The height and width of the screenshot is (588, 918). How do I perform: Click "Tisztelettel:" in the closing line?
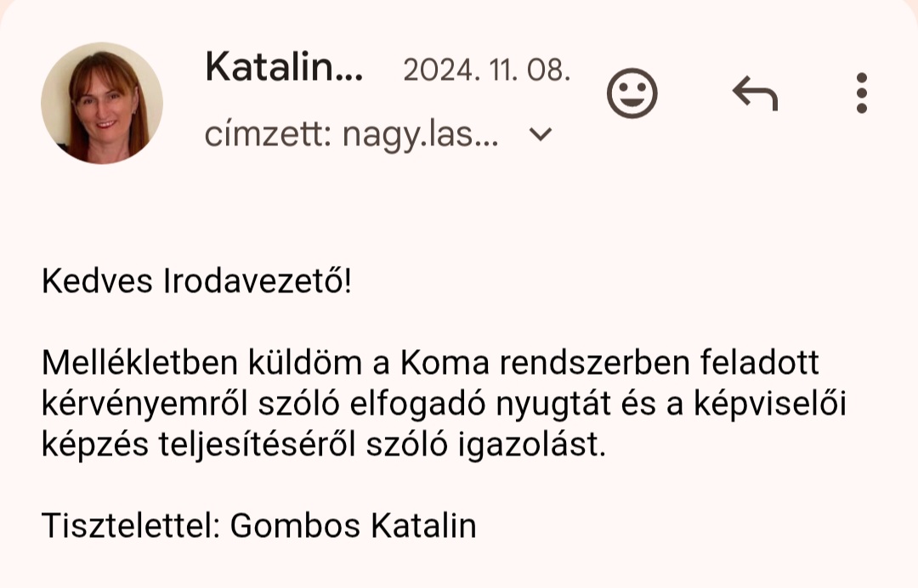click(131, 525)
